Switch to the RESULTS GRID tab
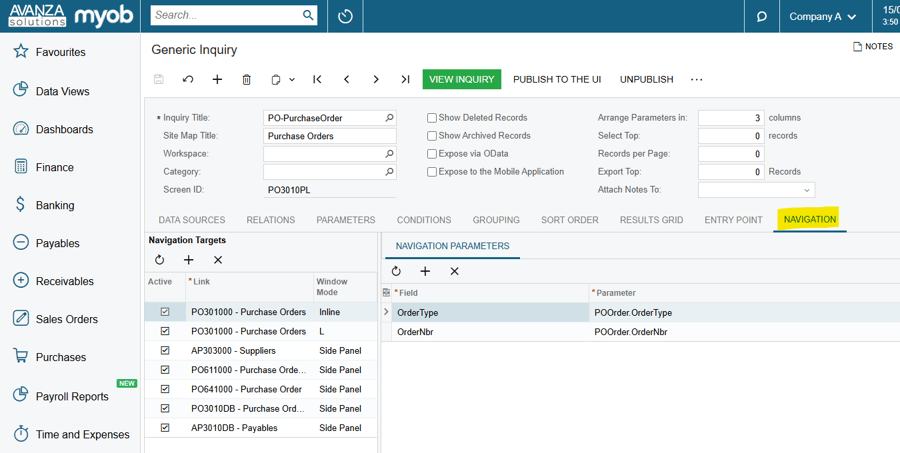The image size is (900, 453). [x=651, y=220]
